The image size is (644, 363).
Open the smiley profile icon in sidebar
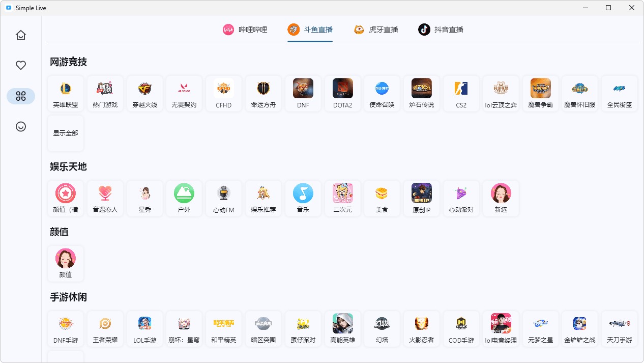(x=21, y=127)
